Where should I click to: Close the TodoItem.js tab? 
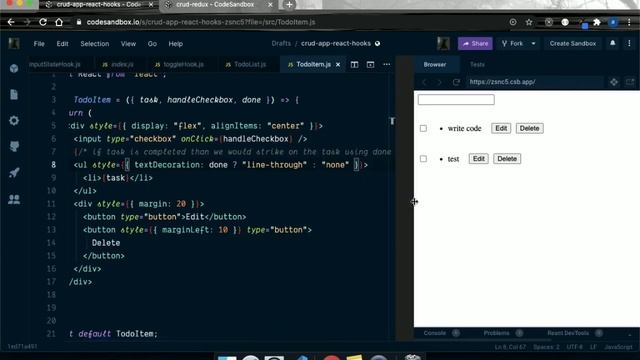click(x=338, y=64)
